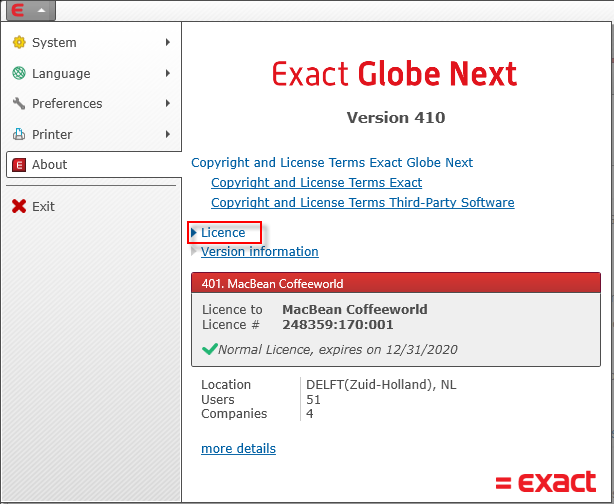This screenshot has height=504, width=614.
Task: Click the Licence # label
Action: point(231,325)
